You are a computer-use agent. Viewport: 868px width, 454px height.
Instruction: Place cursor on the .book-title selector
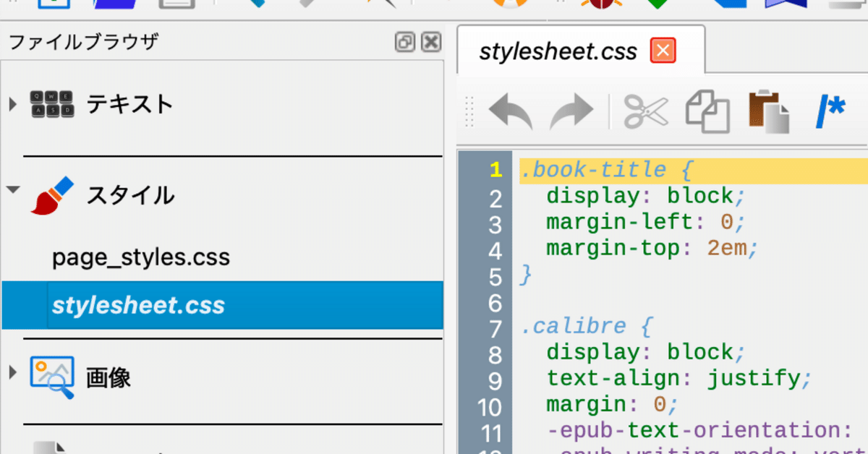click(593, 171)
